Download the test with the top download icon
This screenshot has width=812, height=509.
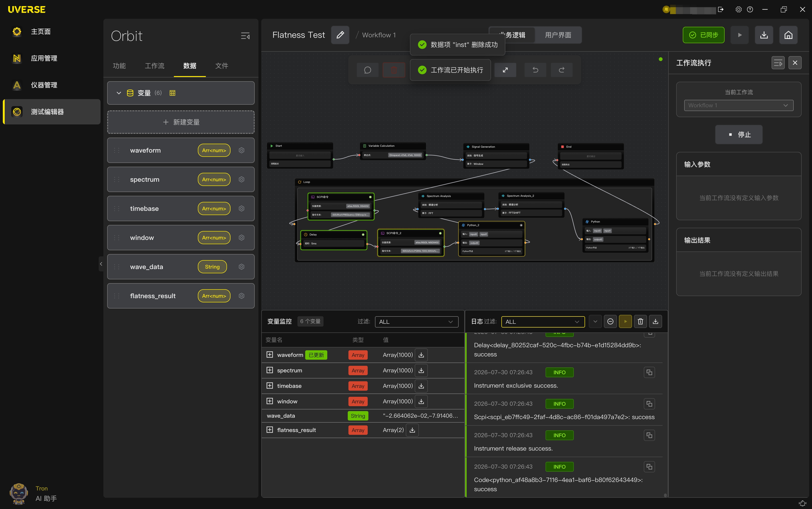point(764,35)
